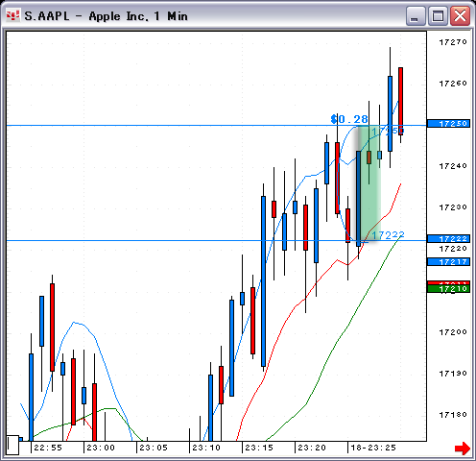Select the green 17210 price marker
Viewport: 476px width, 461px height.
[x=448, y=289]
